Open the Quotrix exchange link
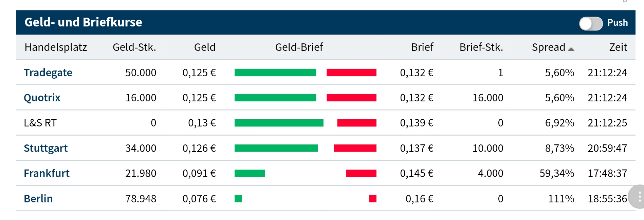The height and width of the screenshot is (220, 644). coord(42,98)
